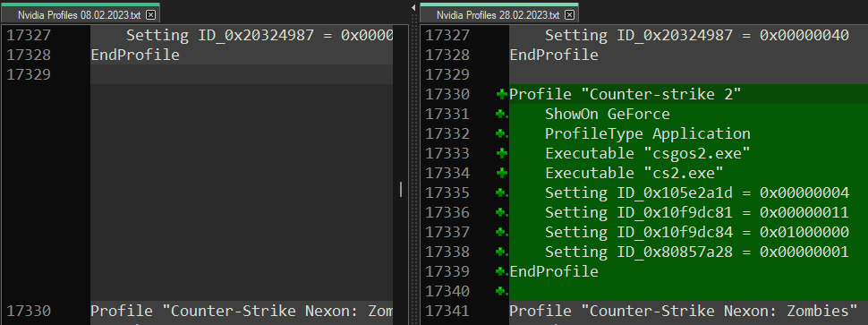Switch to Nvidia Profiles 28.02.2023.txt tab
Screen dimensions: 868x325
coord(498,13)
